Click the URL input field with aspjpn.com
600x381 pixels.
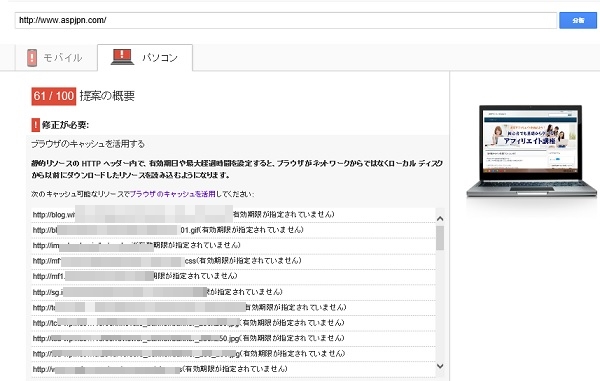tap(286, 20)
